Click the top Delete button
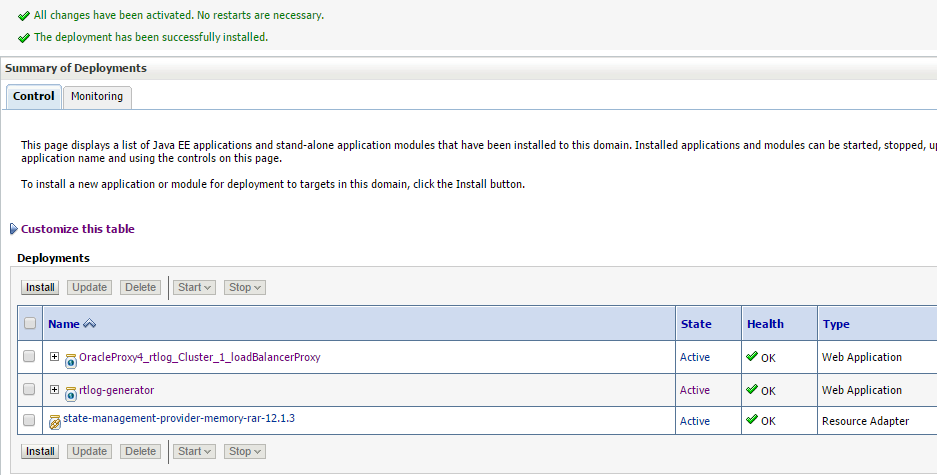 pyautogui.click(x=140, y=287)
